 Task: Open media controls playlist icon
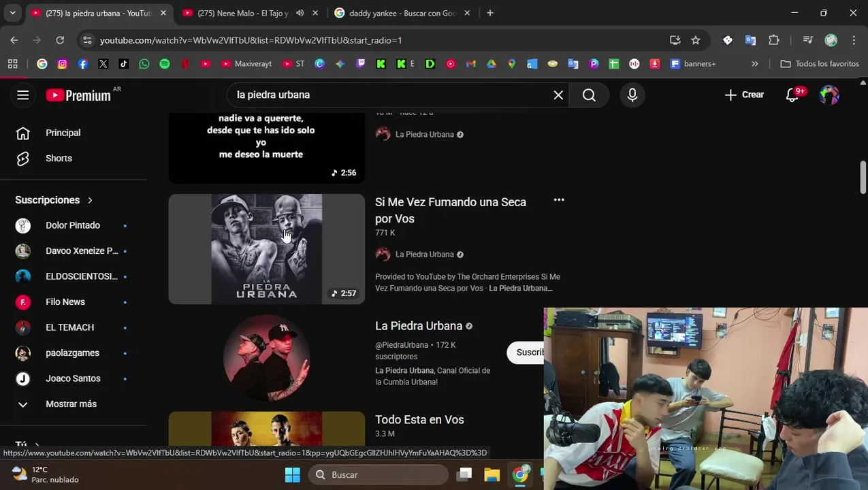tap(807, 40)
